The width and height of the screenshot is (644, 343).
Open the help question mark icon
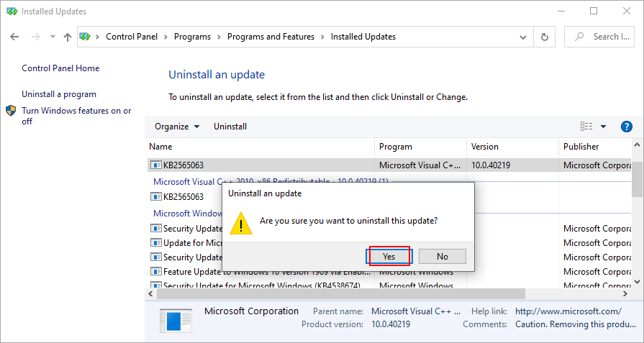click(626, 127)
